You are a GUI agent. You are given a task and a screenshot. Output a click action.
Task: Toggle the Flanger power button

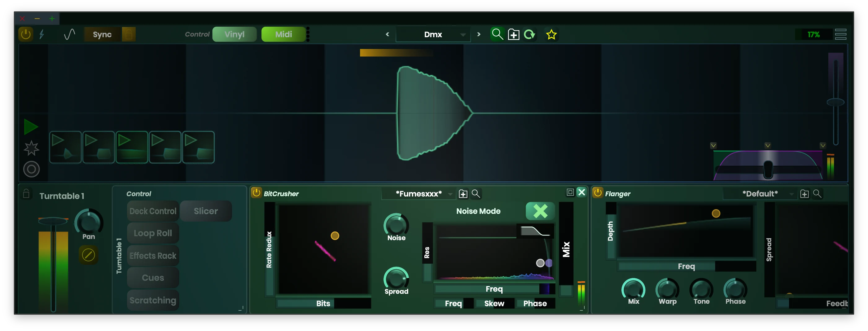(598, 193)
